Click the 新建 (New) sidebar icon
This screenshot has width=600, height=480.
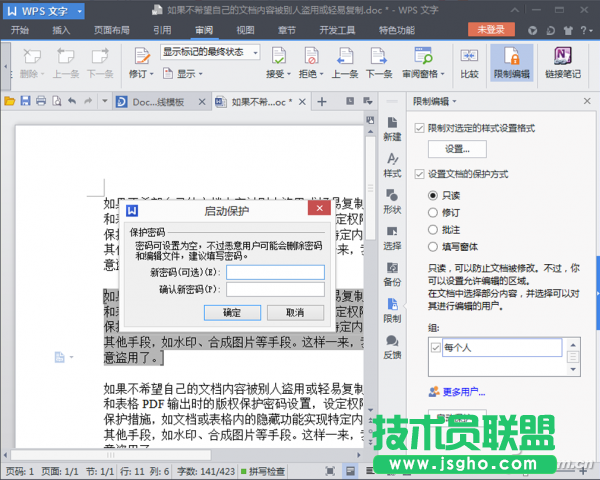click(x=392, y=127)
